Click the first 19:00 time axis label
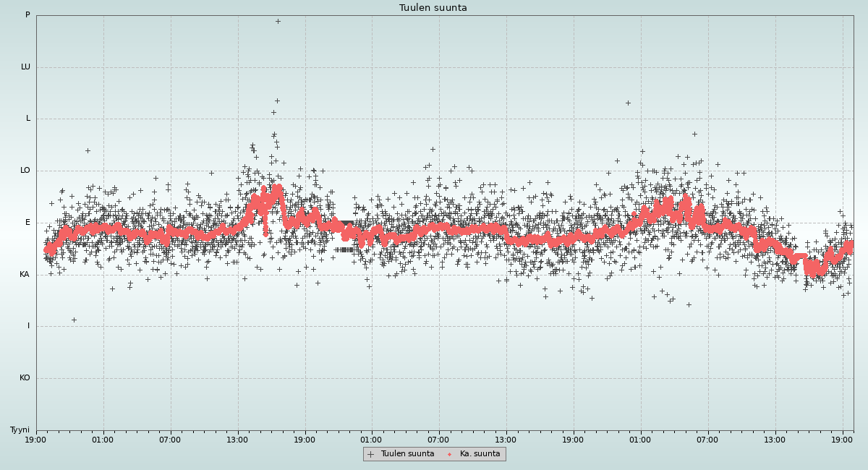 [x=36, y=439]
